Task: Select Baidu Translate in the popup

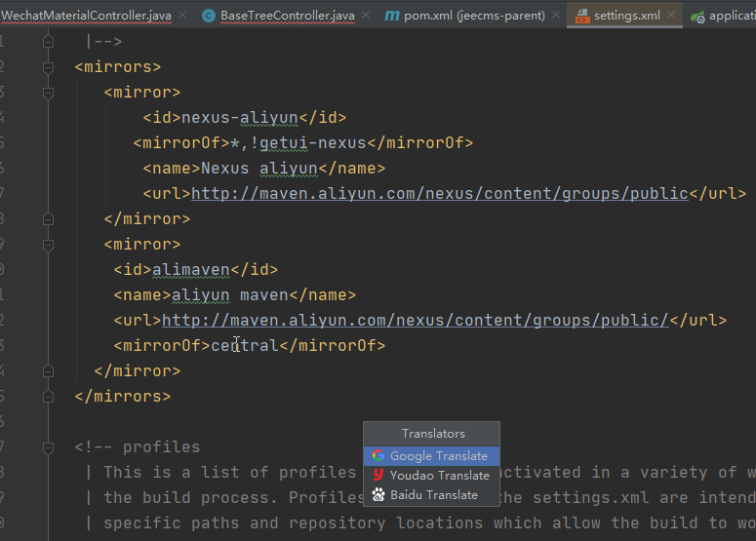Action: pyautogui.click(x=434, y=495)
